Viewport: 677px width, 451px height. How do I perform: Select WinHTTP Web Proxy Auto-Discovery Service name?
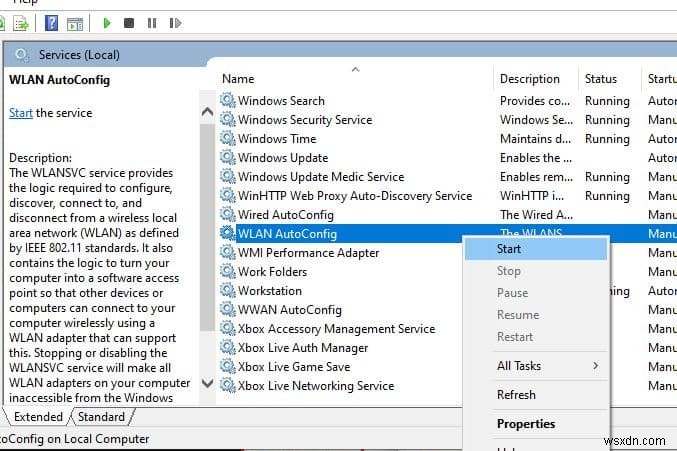tap(355, 196)
